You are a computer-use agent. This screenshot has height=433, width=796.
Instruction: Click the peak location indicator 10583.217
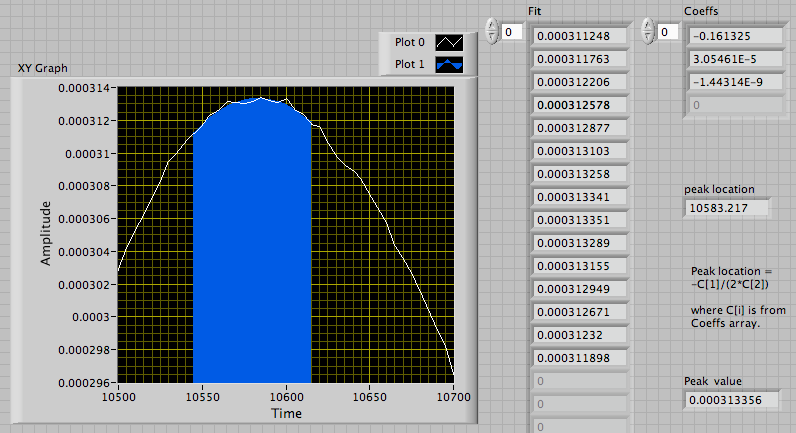726,208
